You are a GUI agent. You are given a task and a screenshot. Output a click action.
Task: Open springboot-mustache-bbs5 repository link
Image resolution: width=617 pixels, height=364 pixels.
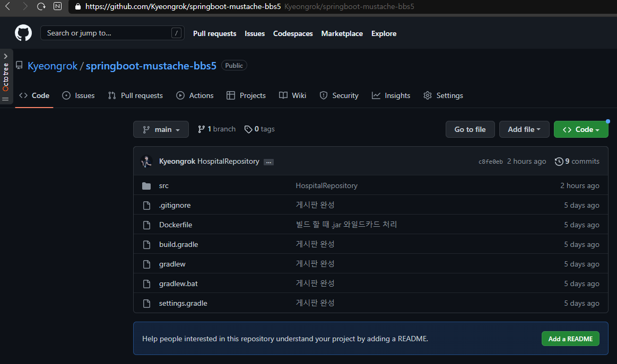tap(151, 66)
